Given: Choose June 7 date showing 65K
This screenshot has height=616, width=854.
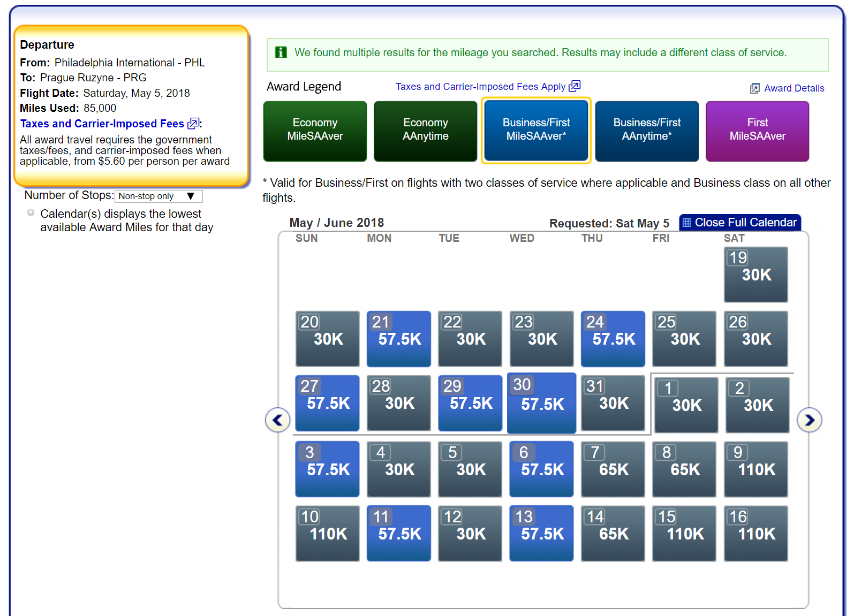Looking at the screenshot, I should (x=613, y=469).
